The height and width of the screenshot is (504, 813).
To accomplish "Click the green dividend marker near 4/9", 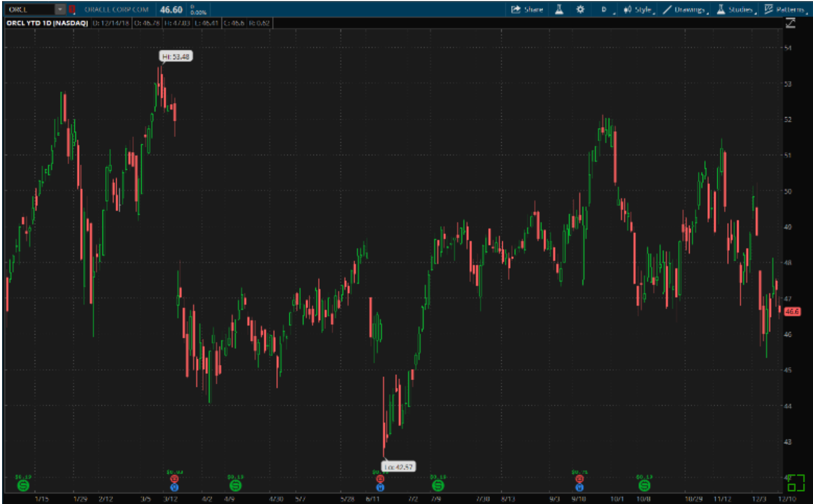I will click(x=235, y=486).
